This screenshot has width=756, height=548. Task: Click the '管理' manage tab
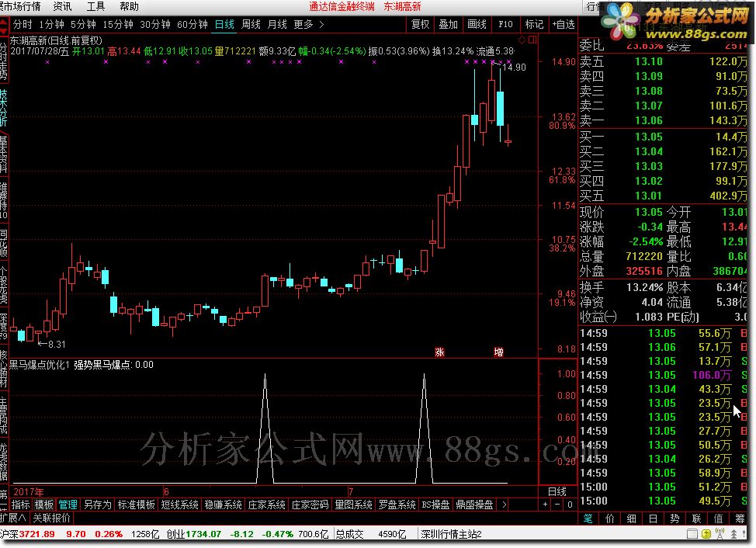pos(68,505)
